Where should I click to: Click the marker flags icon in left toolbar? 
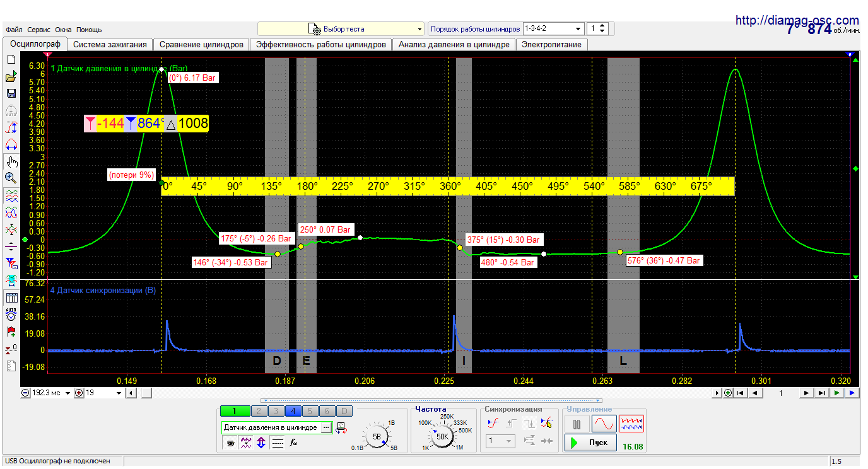(11, 263)
